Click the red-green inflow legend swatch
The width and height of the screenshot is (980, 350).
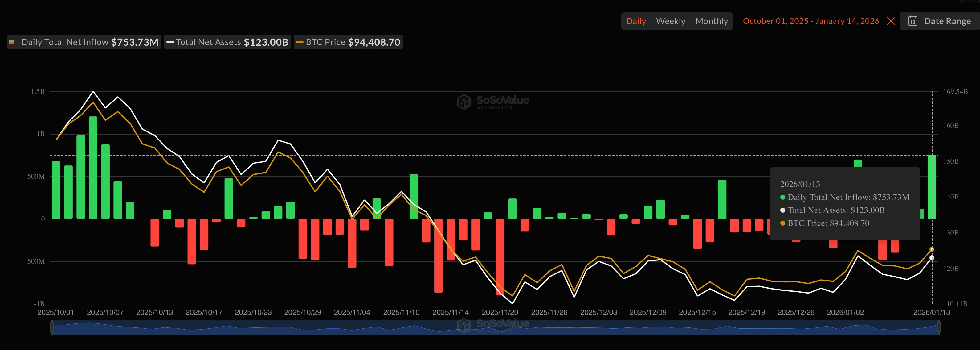(12, 42)
